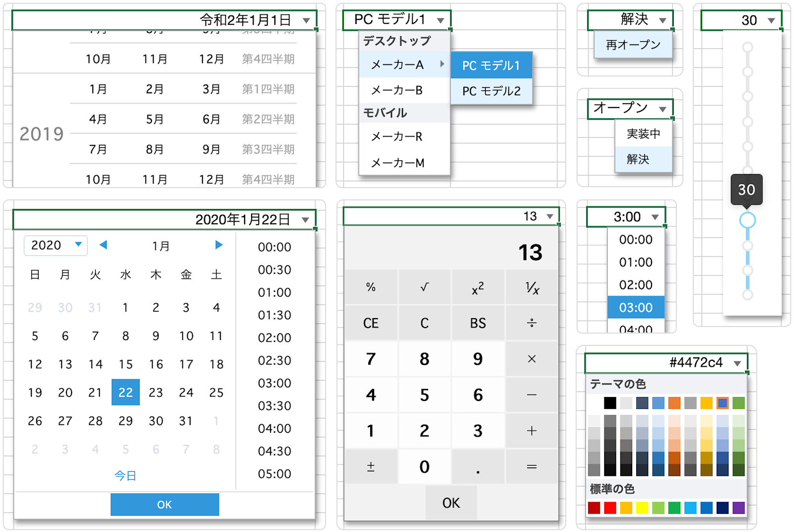The image size is (794, 532).
Task: Choose 再オープン option
Action: click(633, 45)
